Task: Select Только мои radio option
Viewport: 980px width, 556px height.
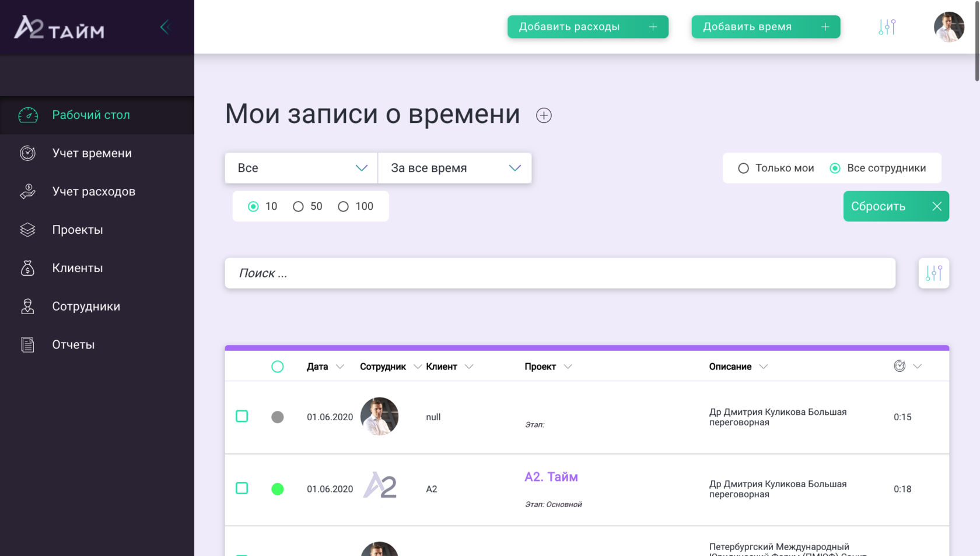Action: (743, 168)
